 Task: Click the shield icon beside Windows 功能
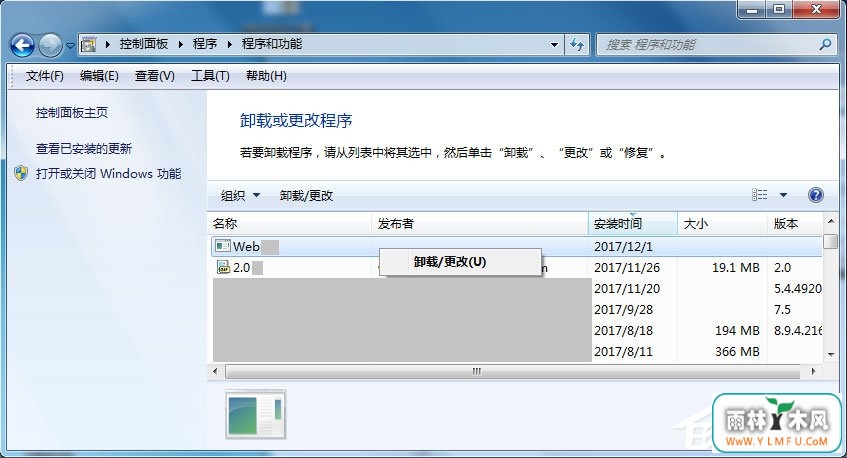(x=21, y=173)
